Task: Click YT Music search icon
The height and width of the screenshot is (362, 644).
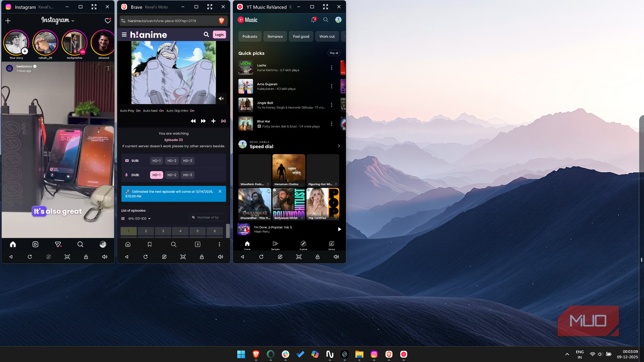Action: click(326, 20)
